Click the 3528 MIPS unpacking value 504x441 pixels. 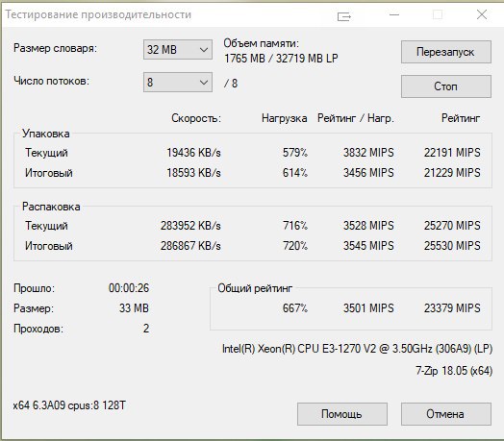(x=368, y=226)
